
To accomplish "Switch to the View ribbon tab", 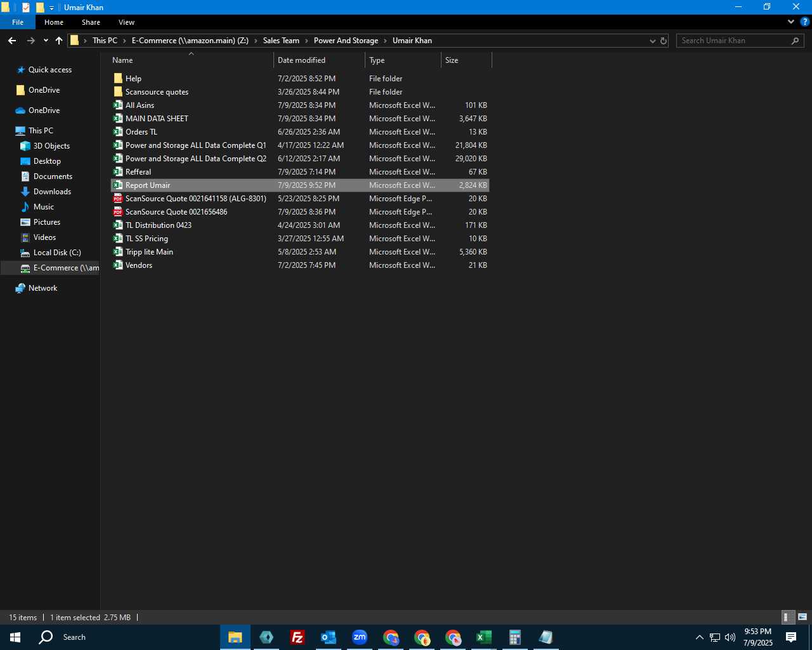I will point(126,22).
